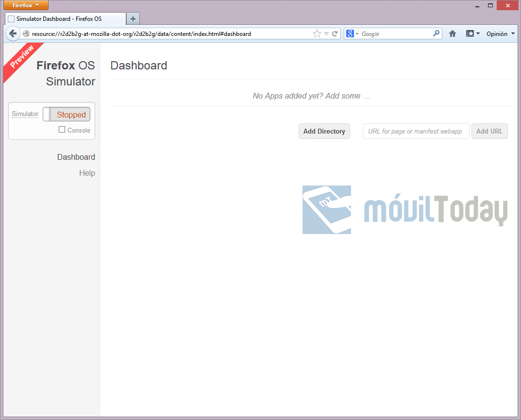Select Dashboard in the sidebar
This screenshot has width=521, height=420.
(76, 157)
